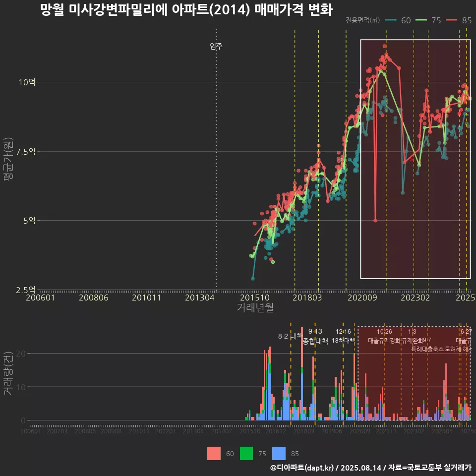Click the 200806 label on the price chart x-axis

pyautogui.click(x=94, y=297)
